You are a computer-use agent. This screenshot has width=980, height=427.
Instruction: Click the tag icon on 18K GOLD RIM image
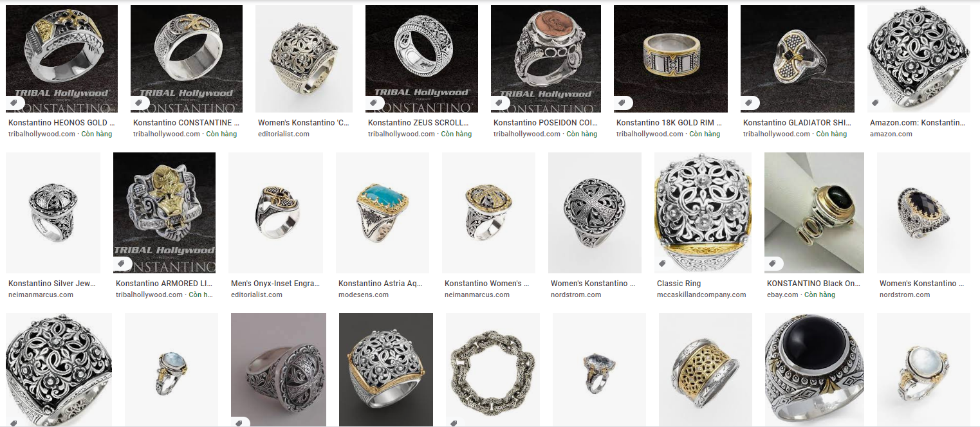coord(624,103)
